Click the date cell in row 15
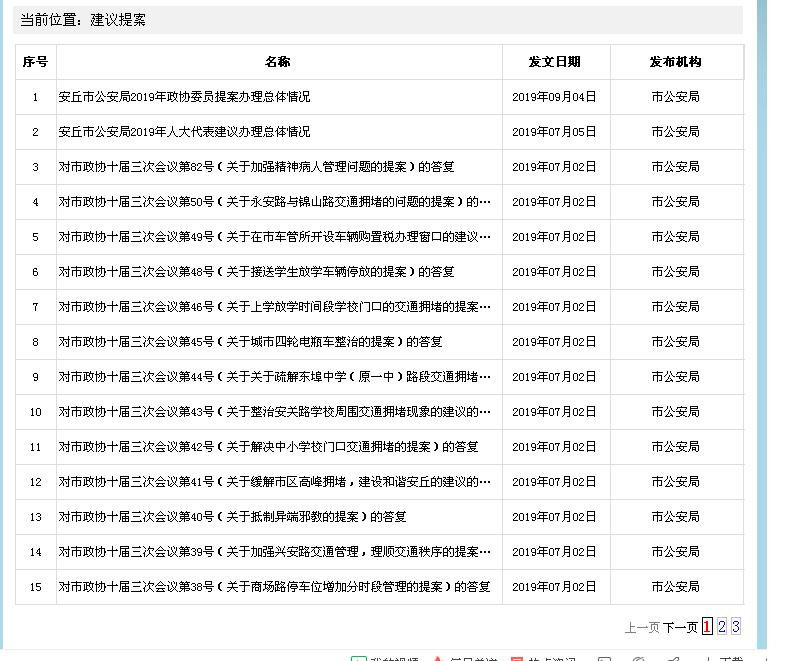The height and width of the screenshot is (661, 800). (x=554, y=587)
